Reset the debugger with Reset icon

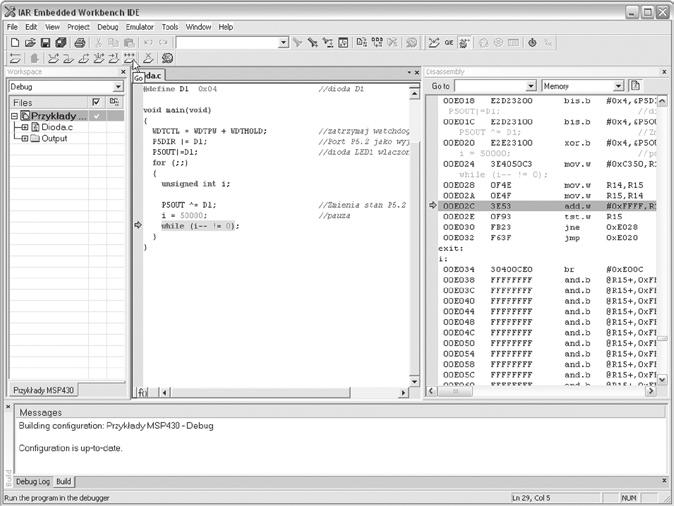point(15,58)
